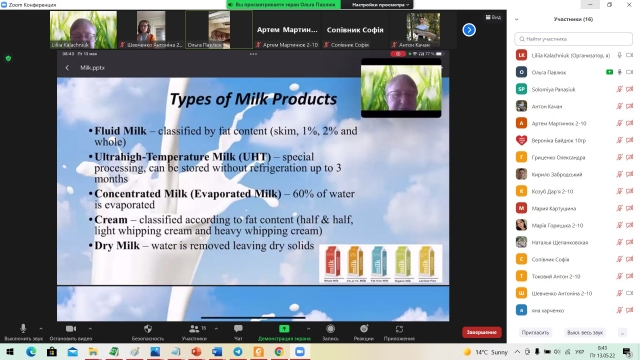Image resolution: width=640 pixels, height=360 pixels.
Task: Click the Milk.pptx file title
Action: [92, 68]
